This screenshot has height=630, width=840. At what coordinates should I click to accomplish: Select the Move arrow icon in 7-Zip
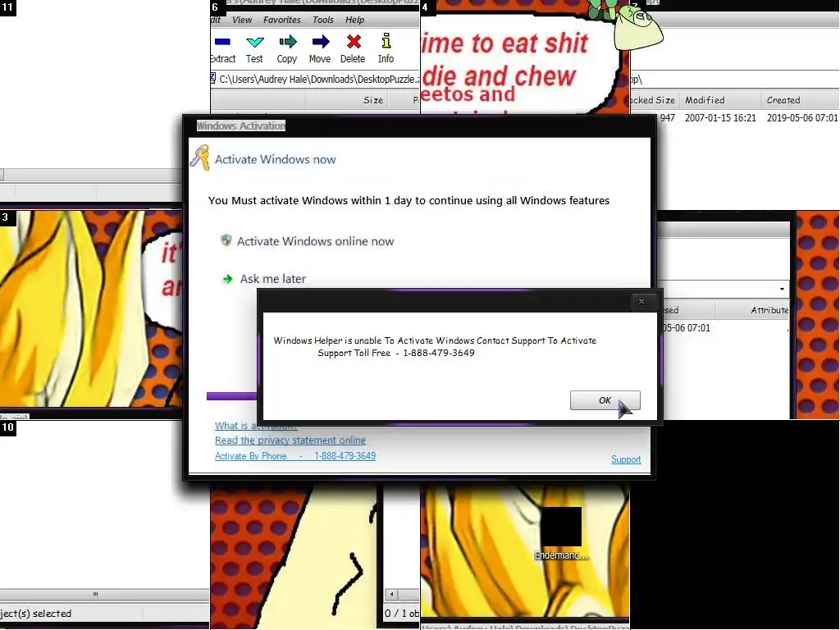321,42
